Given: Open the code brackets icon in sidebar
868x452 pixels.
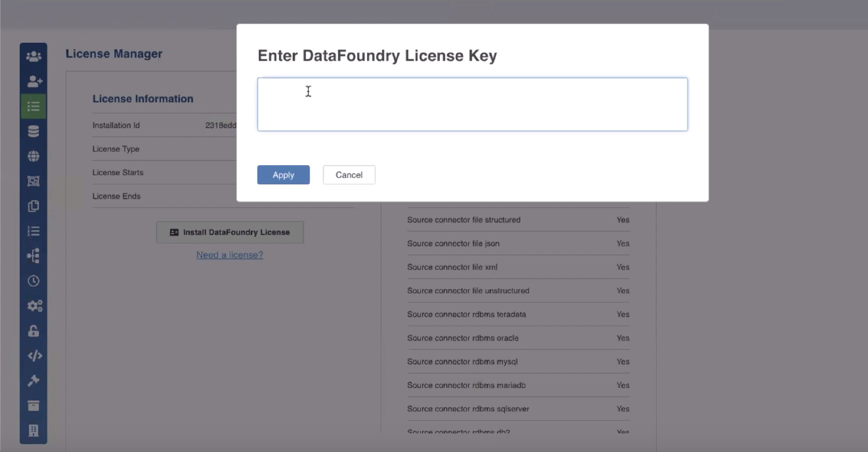Looking at the screenshot, I should tap(35, 356).
